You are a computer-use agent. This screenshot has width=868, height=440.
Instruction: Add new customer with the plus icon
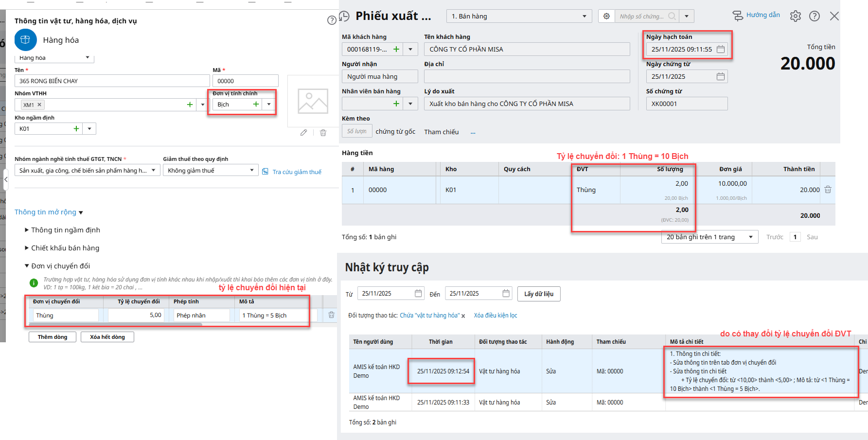click(396, 49)
